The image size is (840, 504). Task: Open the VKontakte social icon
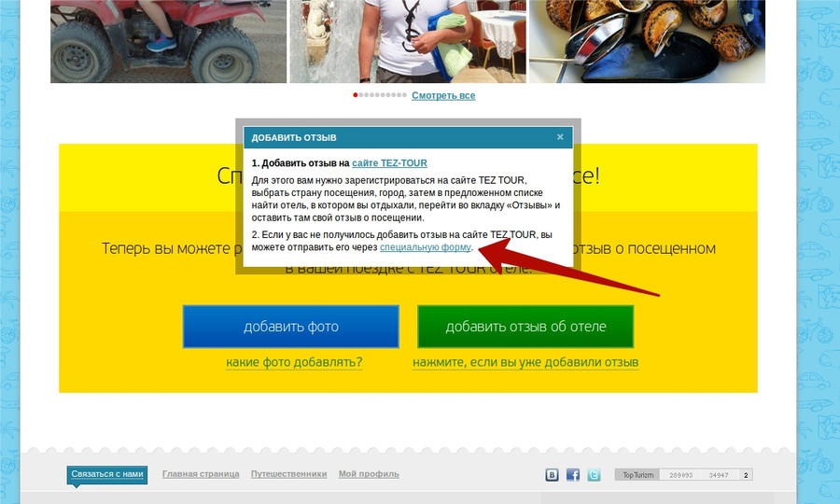pyautogui.click(x=552, y=474)
